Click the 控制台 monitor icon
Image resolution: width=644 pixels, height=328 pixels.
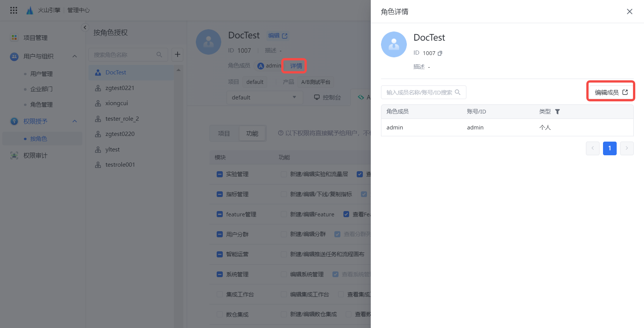click(x=317, y=98)
